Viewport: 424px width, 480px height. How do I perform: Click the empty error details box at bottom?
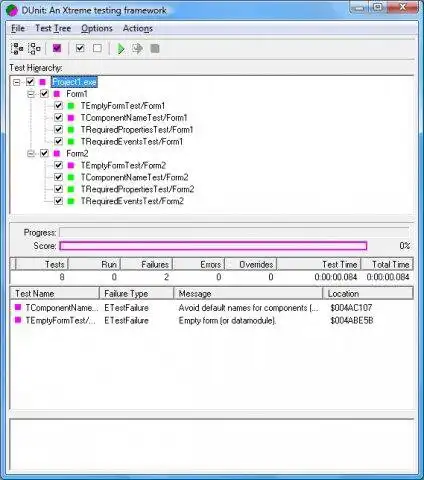(212, 444)
